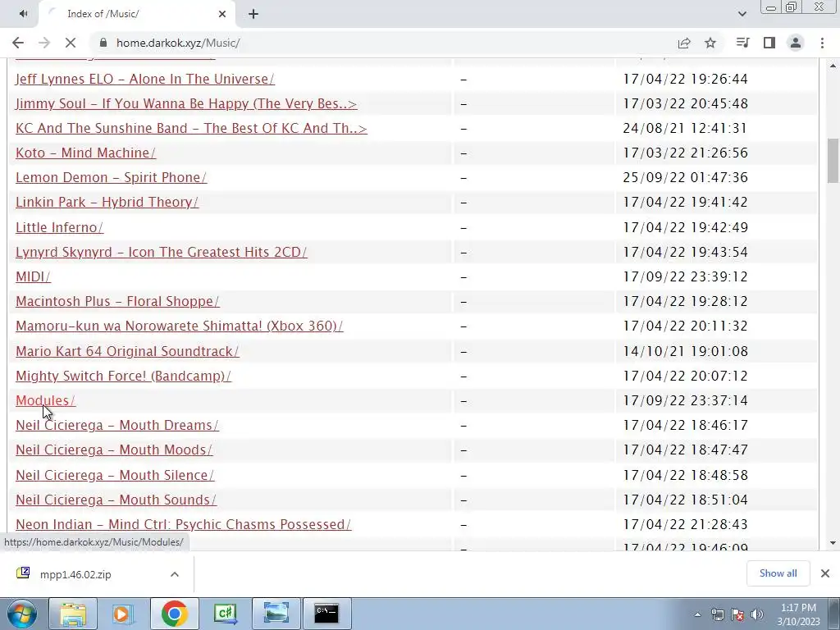Open the C# application taskbar icon
This screenshot has width=840, height=630.
(x=225, y=614)
